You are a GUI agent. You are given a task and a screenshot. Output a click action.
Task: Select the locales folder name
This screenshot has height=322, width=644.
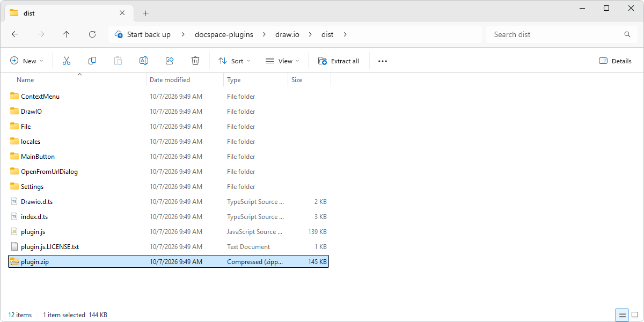31,142
